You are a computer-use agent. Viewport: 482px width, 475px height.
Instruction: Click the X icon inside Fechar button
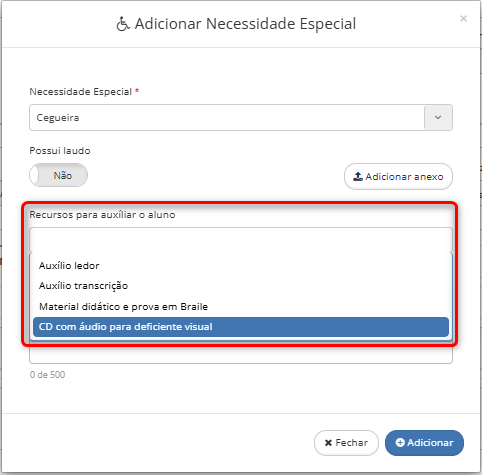coord(328,443)
